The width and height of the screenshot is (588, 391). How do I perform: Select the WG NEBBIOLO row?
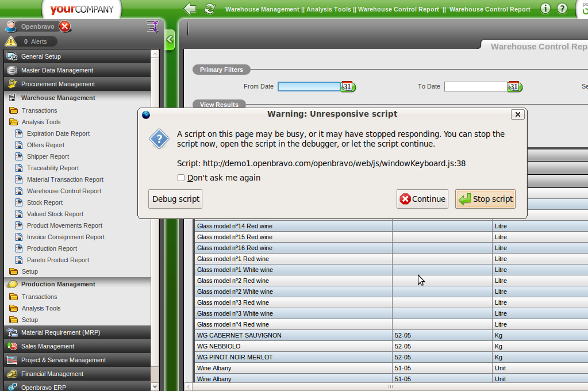[x=391, y=346]
